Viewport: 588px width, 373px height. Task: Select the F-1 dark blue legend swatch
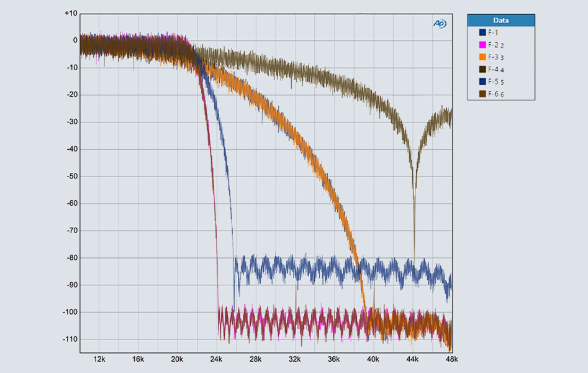(482, 32)
